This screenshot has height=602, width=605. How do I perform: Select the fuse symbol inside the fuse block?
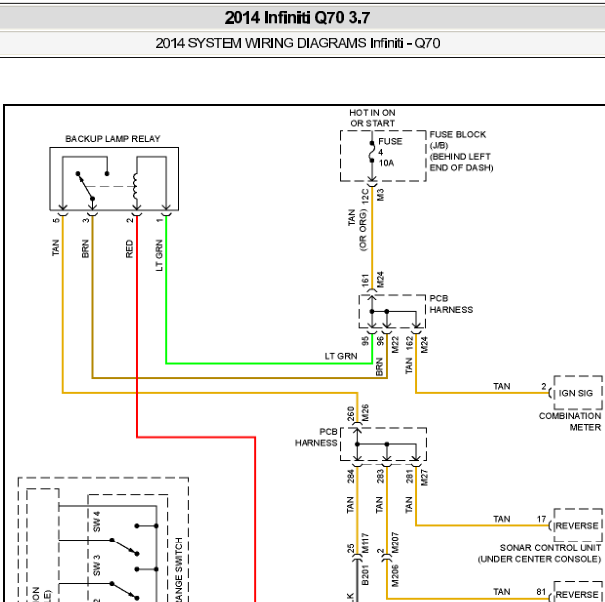point(372,152)
